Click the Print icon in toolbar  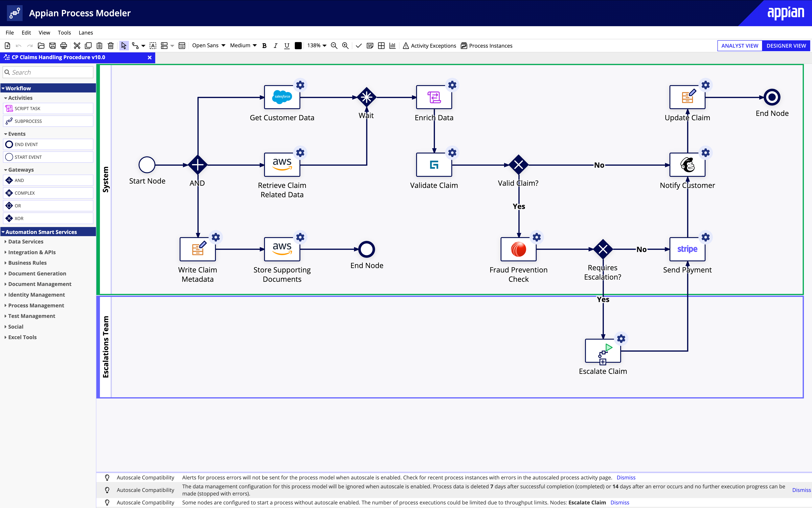(64, 46)
